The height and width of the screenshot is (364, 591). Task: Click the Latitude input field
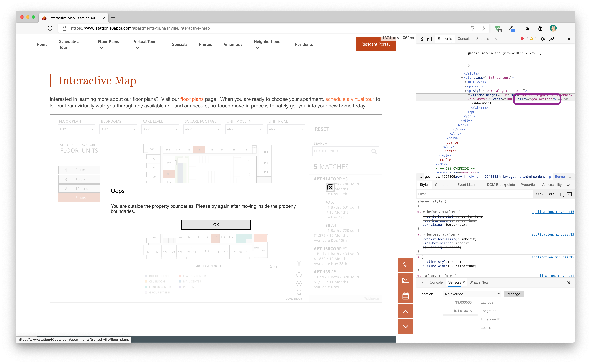(x=460, y=302)
